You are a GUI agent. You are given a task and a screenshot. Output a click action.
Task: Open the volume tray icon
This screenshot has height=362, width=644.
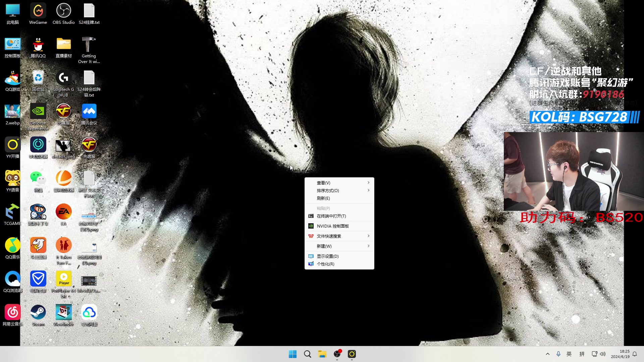pos(603,354)
